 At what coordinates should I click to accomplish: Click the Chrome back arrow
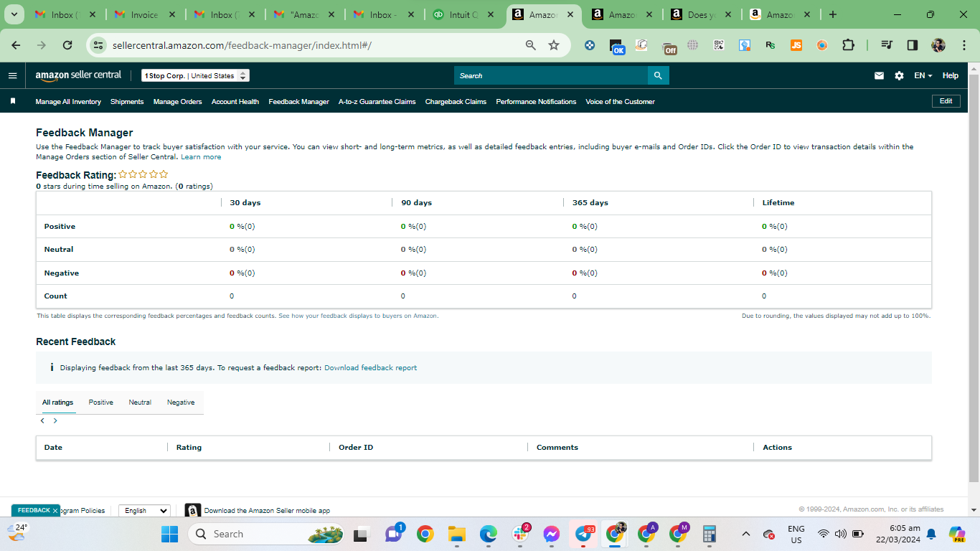(16, 45)
